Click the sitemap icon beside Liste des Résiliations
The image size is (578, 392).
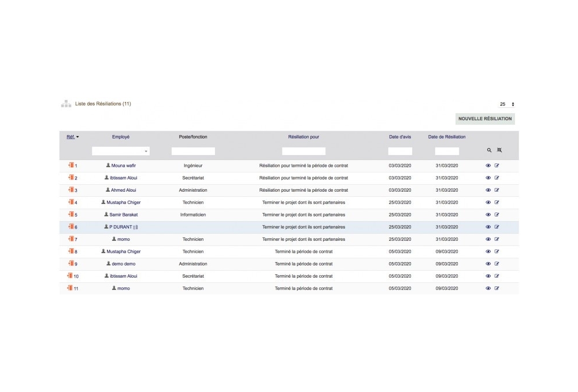[65, 103]
